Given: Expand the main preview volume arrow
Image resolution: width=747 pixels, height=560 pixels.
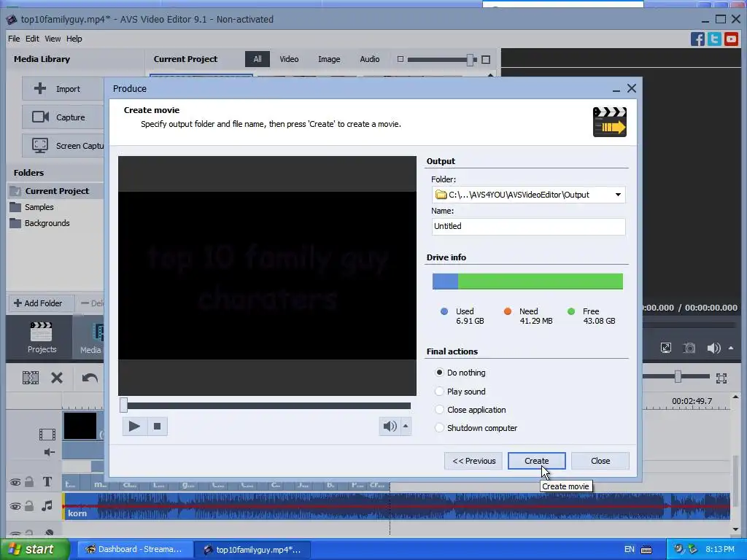Looking at the screenshot, I should pos(731,348).
